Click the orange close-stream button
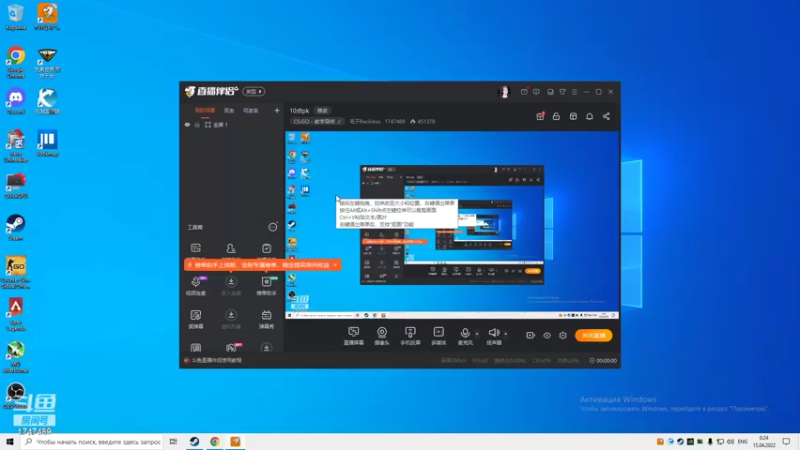 [593, 335]
